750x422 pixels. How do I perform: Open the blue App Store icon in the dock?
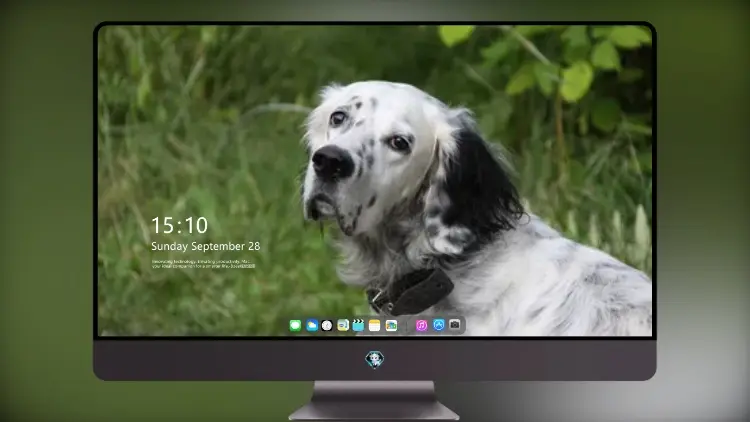coord(439,325)
